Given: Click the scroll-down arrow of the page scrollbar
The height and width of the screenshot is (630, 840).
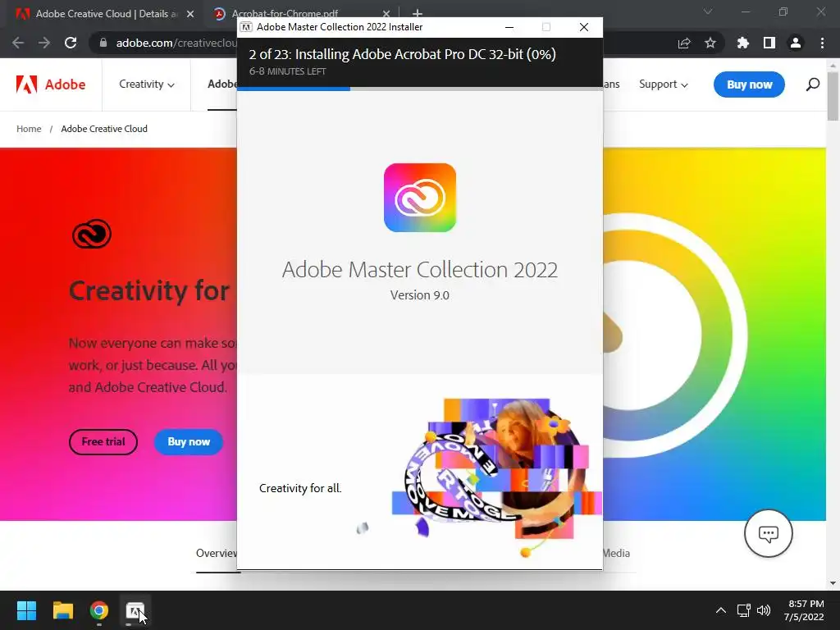Looking at the screenshot, I should (833, 583).
